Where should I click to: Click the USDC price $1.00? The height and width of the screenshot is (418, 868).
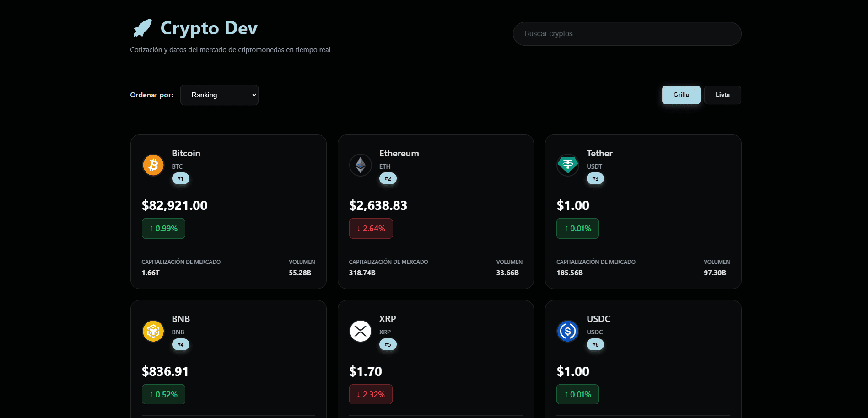click(573, 371)
